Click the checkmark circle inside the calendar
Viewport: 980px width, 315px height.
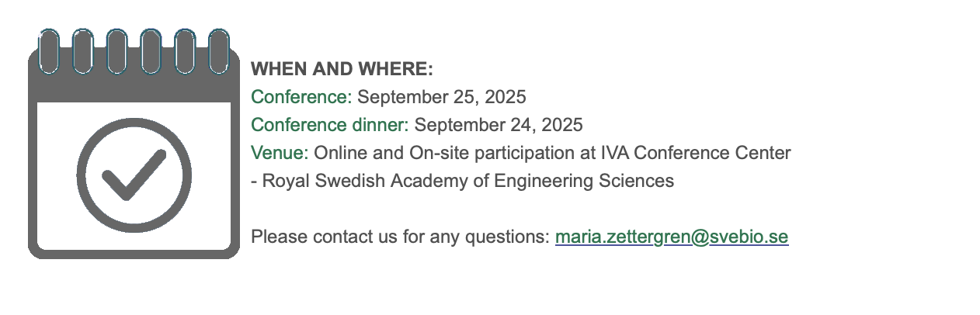point(134,175)
